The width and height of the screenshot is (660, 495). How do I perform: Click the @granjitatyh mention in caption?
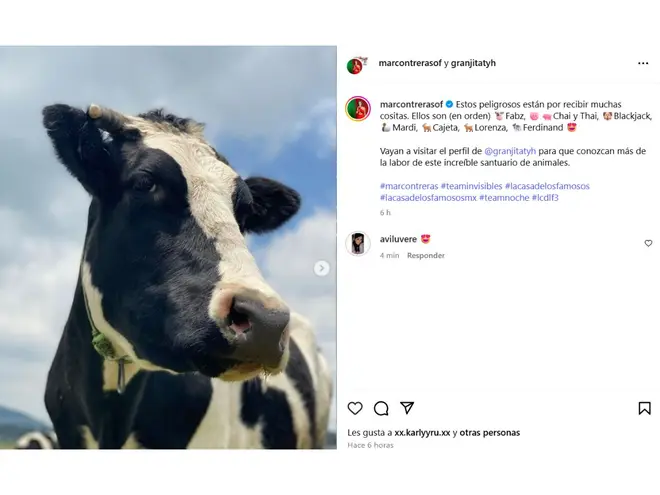pos(510,151)
